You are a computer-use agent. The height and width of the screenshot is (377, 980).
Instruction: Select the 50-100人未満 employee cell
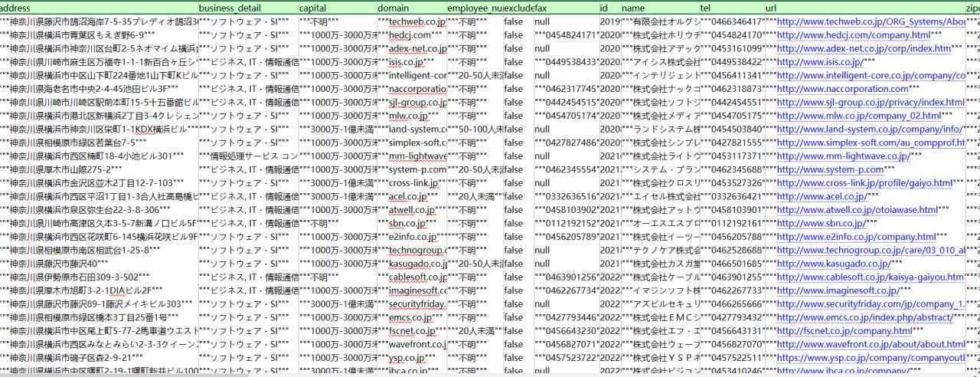pyautogui.click(x=474, y=129)
